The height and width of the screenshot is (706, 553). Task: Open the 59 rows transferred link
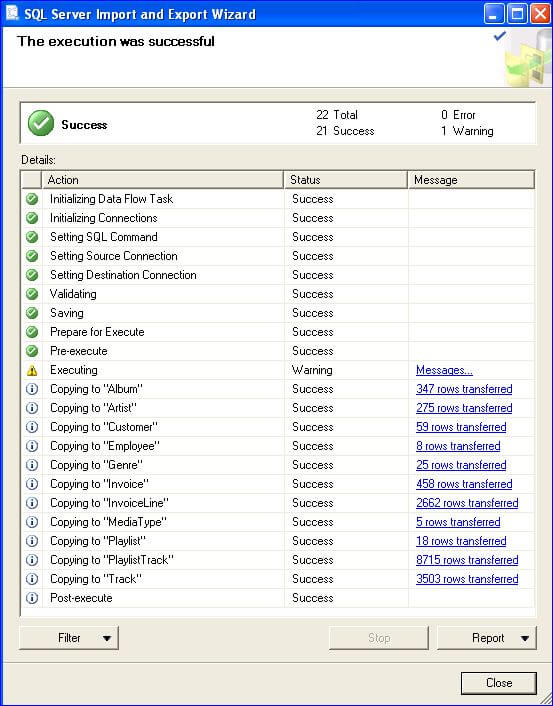[x=461, y=427]
